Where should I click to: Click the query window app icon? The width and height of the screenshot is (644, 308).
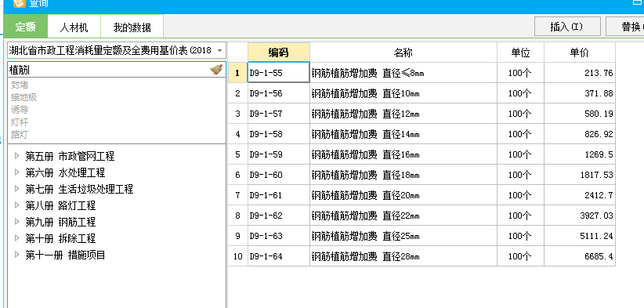tap(20, 3)
